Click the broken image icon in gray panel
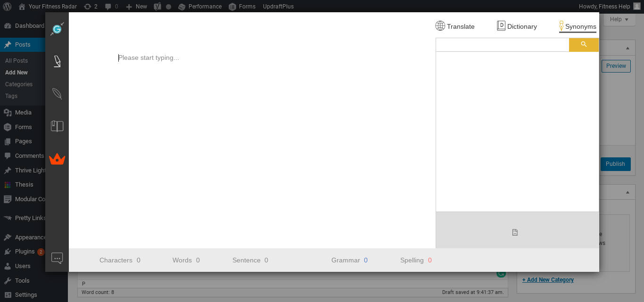Viewport: 644px width, 302px height. (x=515, y=232)
